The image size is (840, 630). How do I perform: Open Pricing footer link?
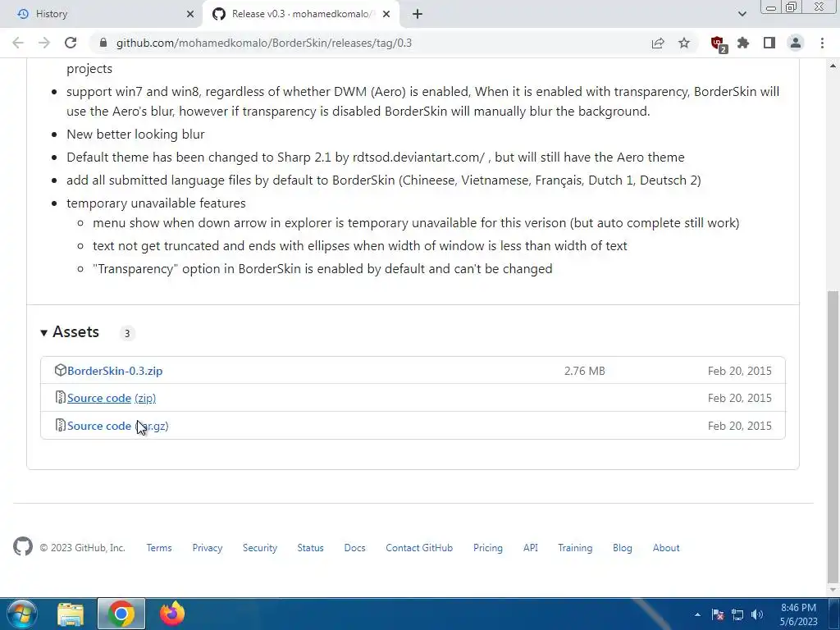coord(488,547)
